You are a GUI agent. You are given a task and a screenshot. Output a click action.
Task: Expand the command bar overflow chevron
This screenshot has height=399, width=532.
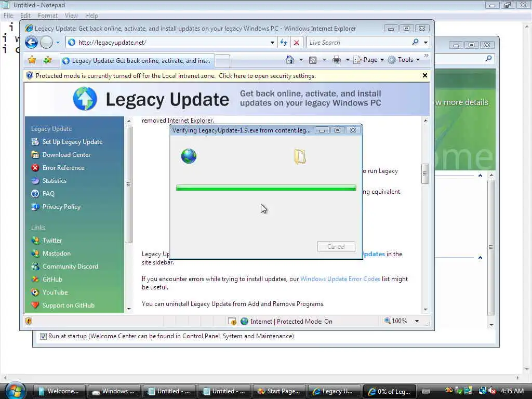[426, 55]
